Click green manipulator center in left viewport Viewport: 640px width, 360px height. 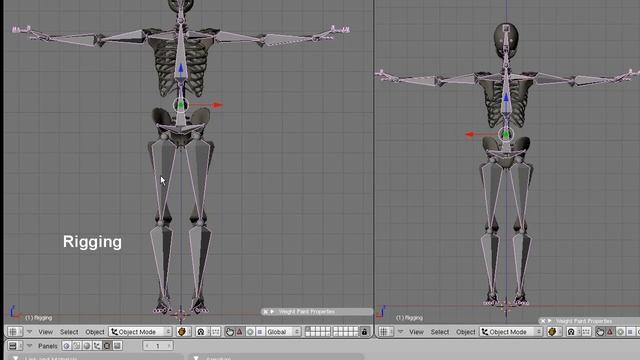click(x=181, y=106)
